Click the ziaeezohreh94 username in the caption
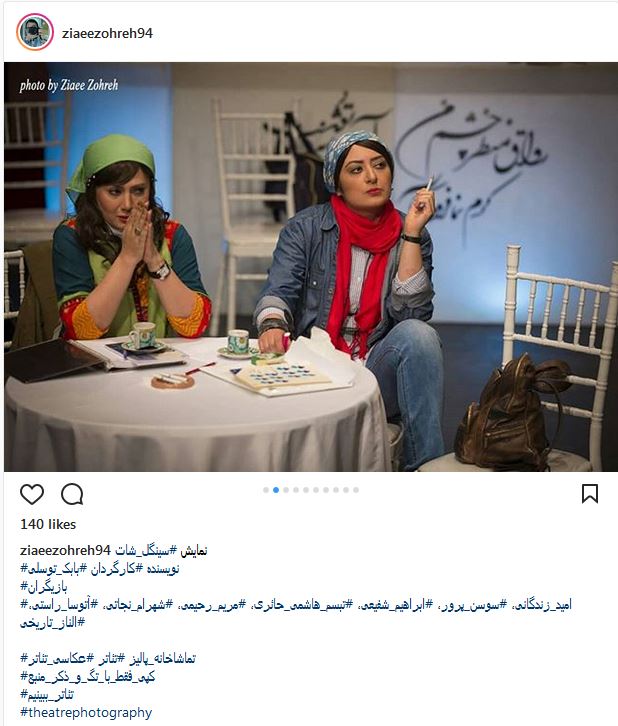This screenshot has height=726, width=618. pyautogui.click(x=65, y=551)
